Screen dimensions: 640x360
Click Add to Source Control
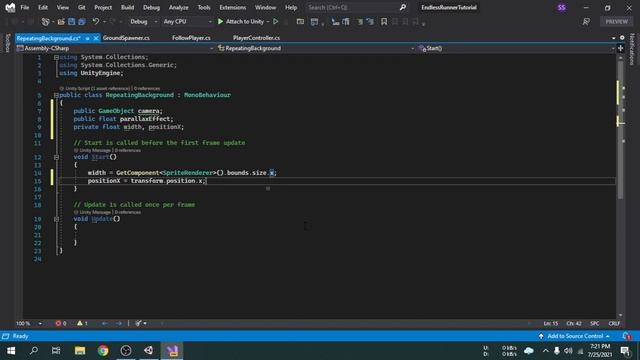pos(574,336)
